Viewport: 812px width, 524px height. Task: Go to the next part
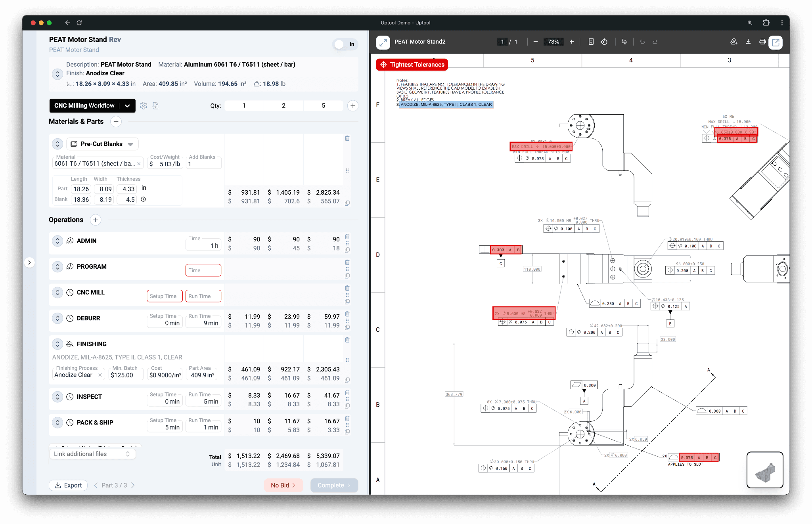[133, 485]
